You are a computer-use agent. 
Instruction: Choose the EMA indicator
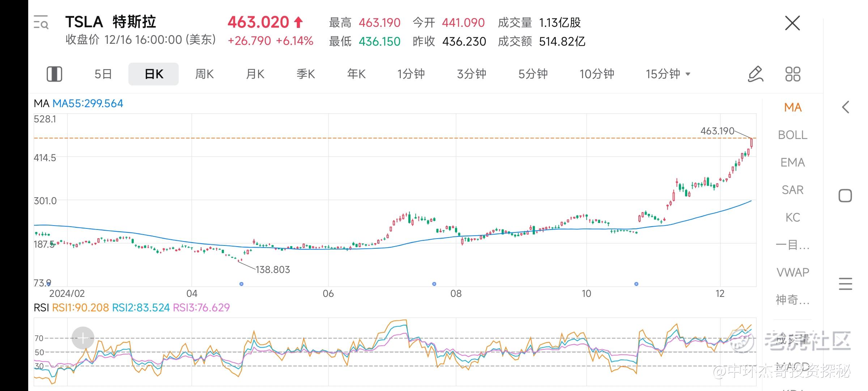point(792,163)
